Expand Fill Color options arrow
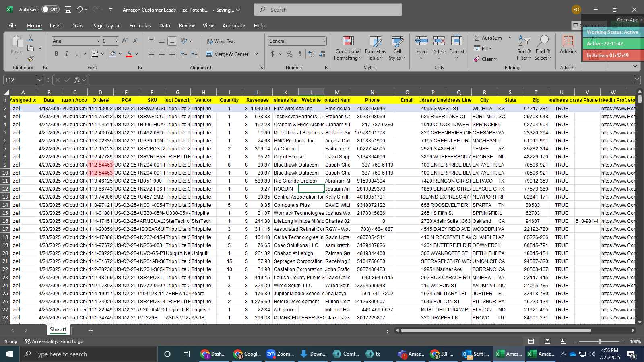 click(x=120, y=54)
